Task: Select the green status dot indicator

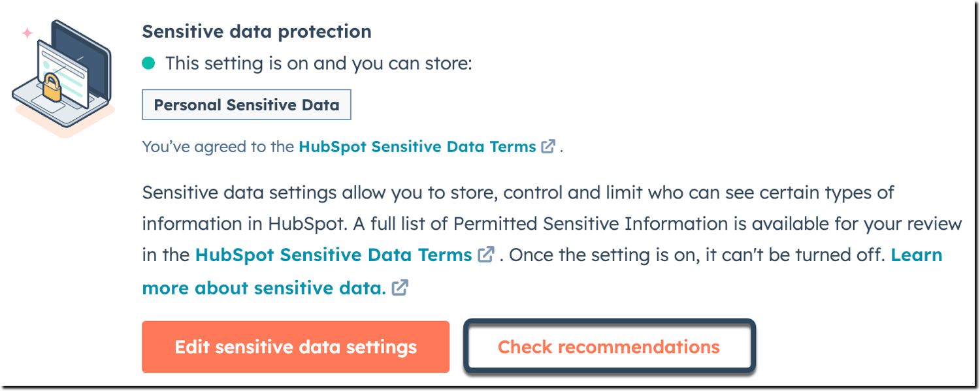Action: tap(150, 63)
